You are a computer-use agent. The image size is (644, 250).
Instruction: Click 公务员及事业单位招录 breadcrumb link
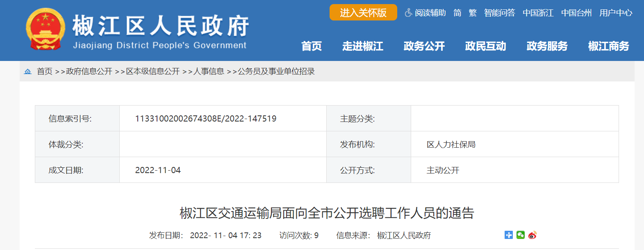(276, 71)
